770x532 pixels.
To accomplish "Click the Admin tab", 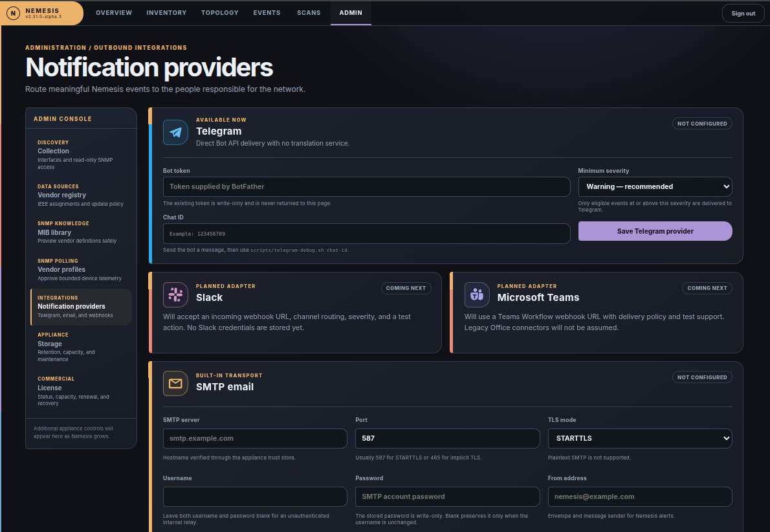I will [x=351, y=13].
